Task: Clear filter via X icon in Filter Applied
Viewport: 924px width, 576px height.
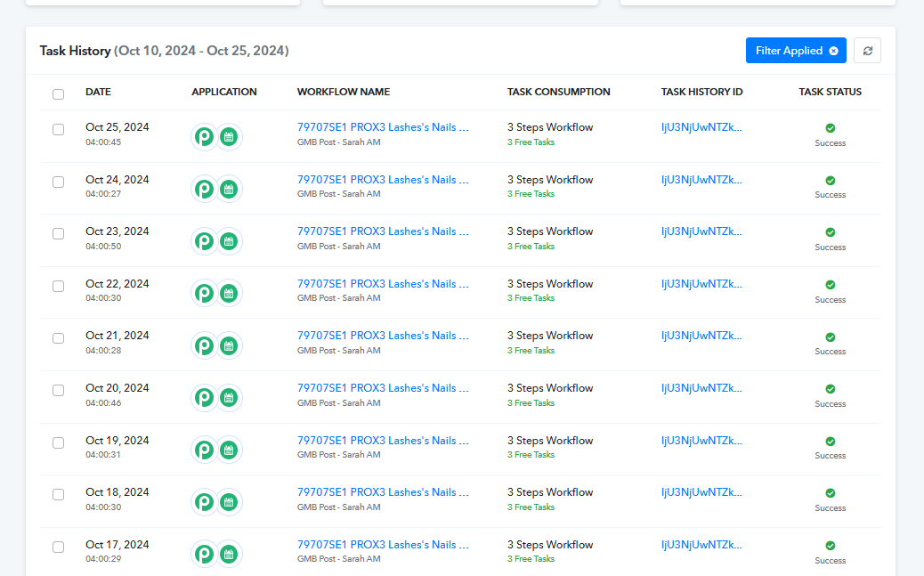Action: coord(833,52)
